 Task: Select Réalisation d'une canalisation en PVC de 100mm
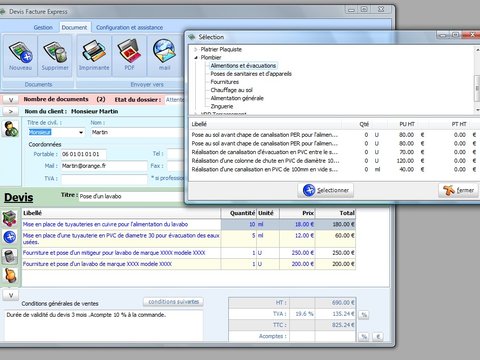(334, 169)
